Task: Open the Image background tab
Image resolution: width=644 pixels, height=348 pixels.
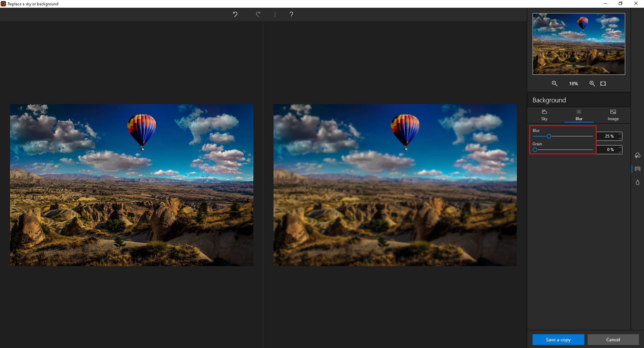Action: [613, 115]
